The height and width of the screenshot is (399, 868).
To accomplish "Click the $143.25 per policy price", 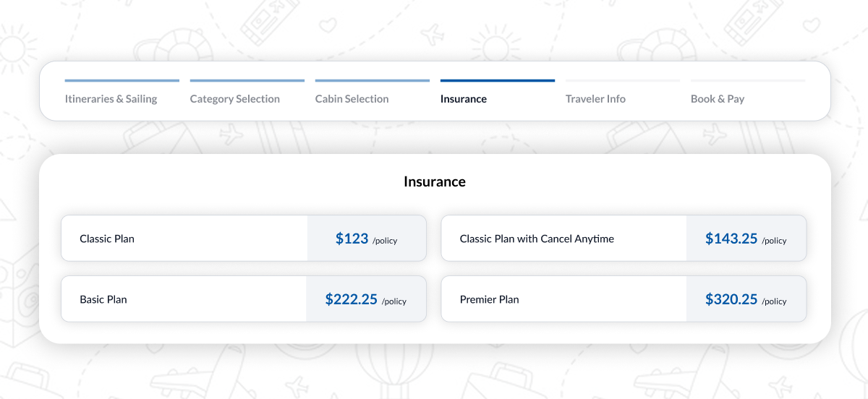I will [746, 239].
